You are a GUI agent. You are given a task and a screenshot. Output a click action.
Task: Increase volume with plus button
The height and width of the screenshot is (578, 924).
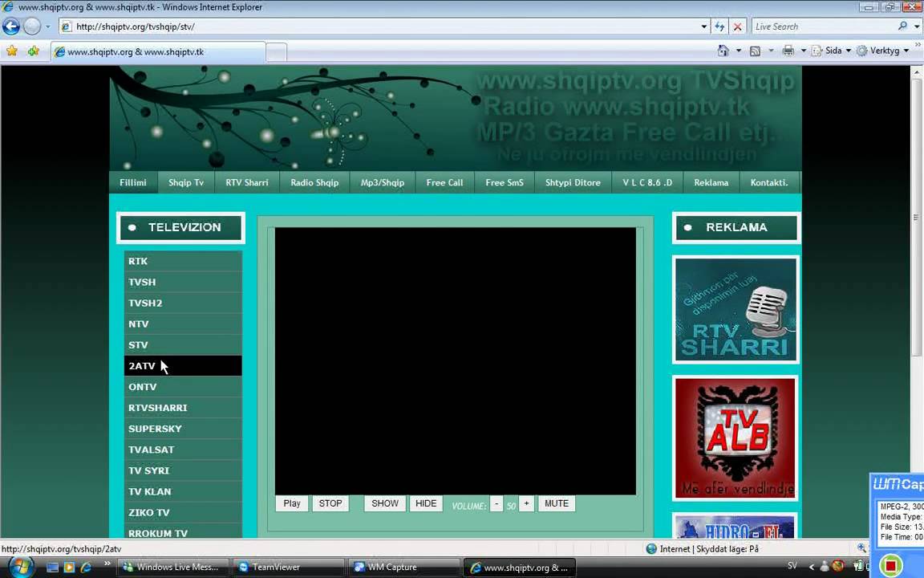(x=527, y=503)
